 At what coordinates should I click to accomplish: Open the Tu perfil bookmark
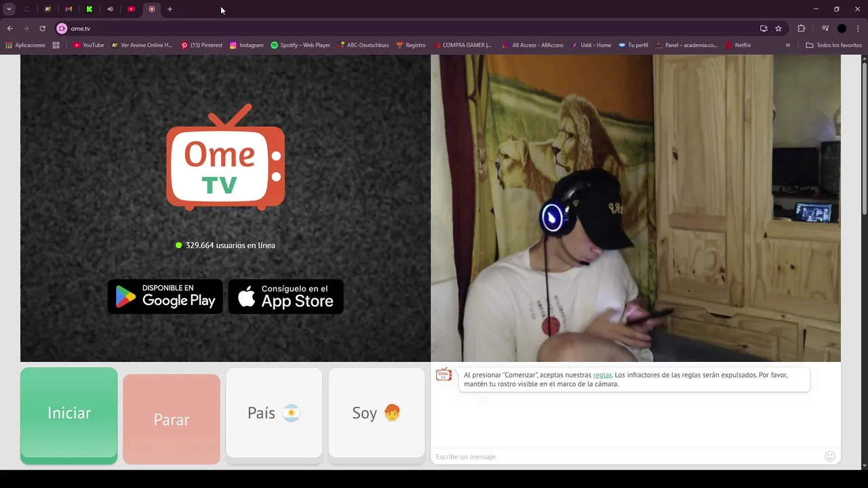point(633,45)
